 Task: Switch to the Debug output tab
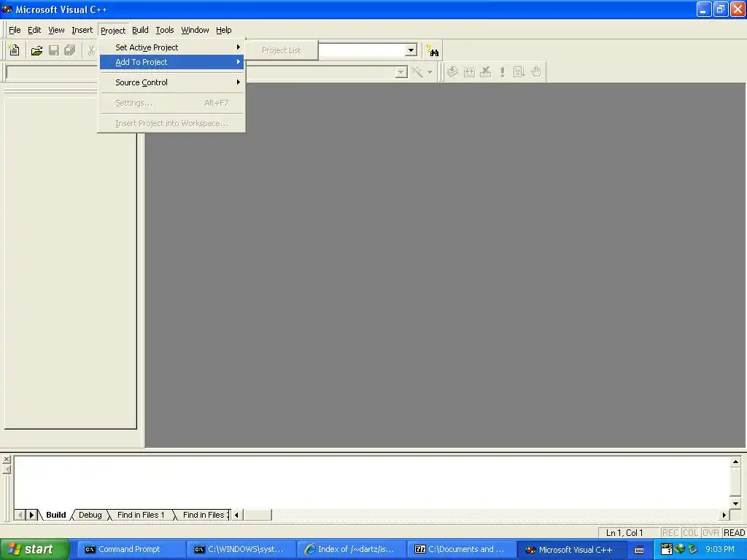click(90, 515)
